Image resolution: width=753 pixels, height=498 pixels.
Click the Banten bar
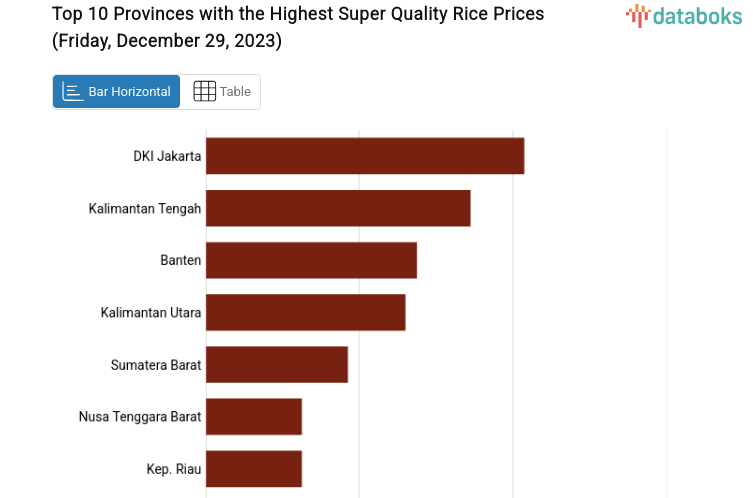311,260
